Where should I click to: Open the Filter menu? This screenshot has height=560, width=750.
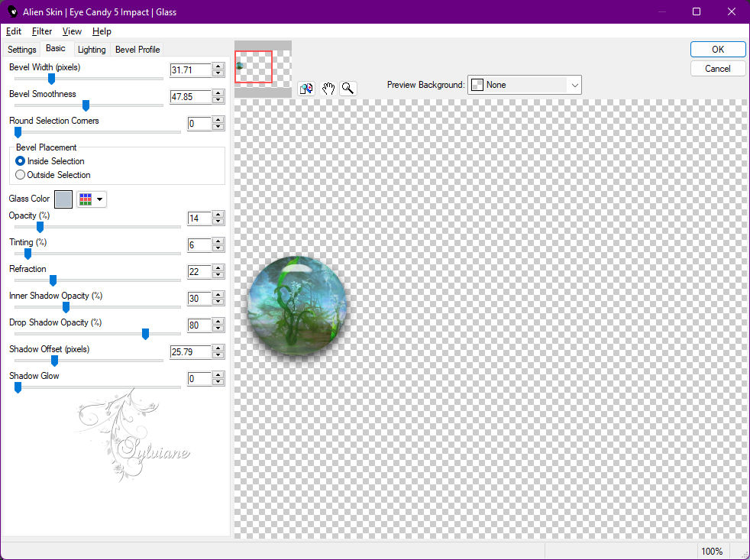[x=42, y=31]
